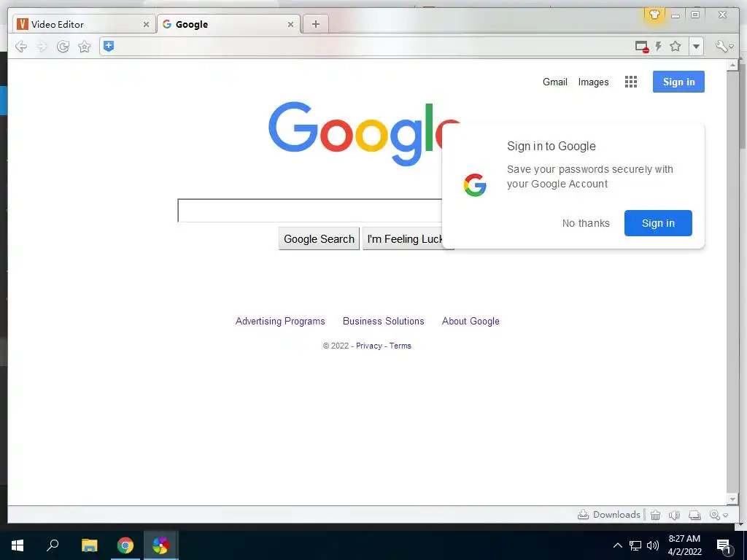Click the scrollbar up arrow

point(732,65)
